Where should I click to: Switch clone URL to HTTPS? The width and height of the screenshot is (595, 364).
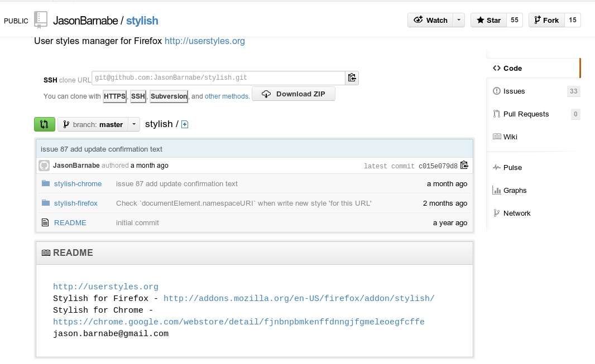click(114, 96)
